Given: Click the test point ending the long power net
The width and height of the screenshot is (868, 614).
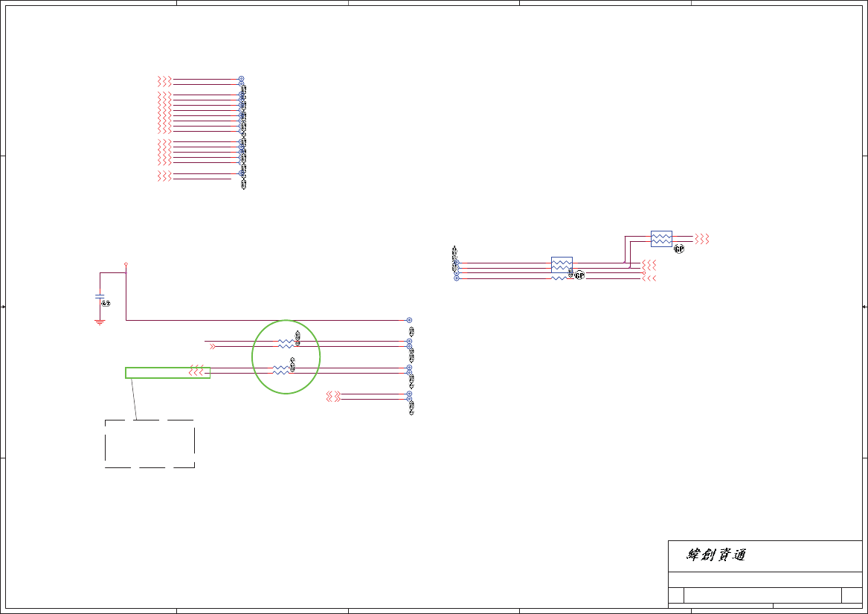Looking at the screenshot, I should tap(409, 320).
